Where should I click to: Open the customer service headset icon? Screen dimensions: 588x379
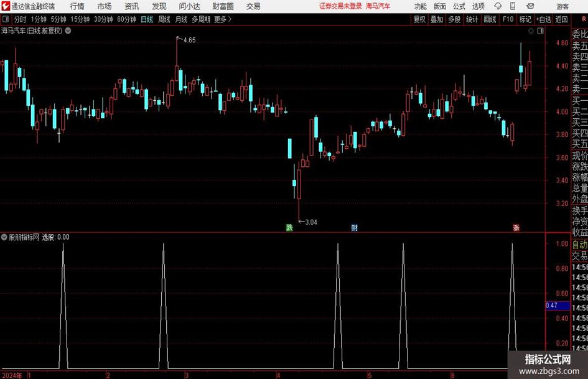(x=498, y=6)
